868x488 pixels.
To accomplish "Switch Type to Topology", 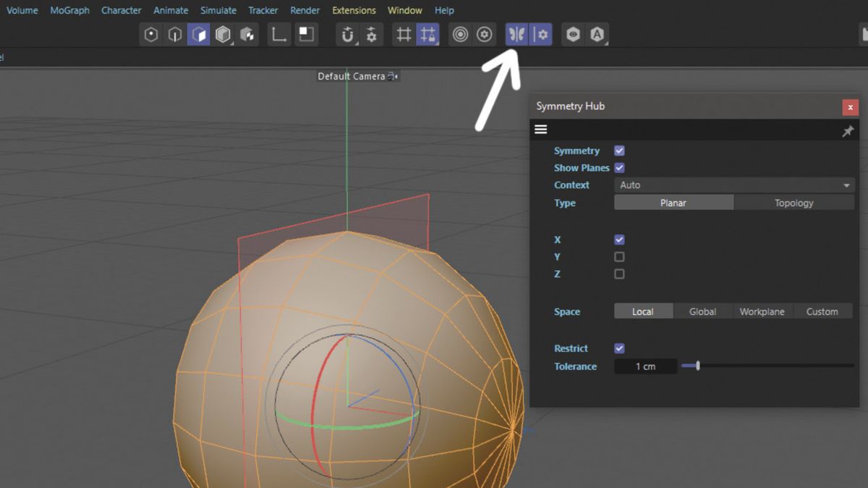I will coord(793,203).
